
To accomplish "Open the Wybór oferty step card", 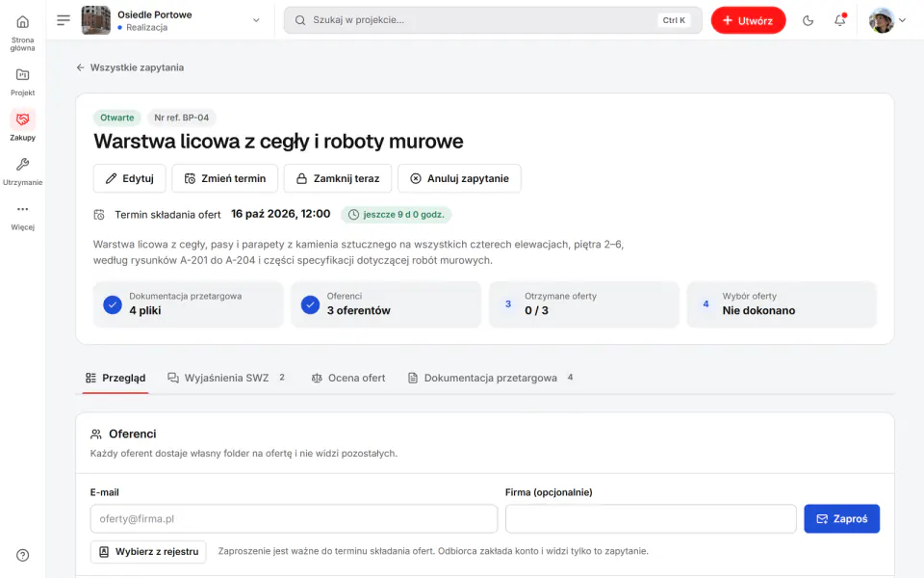I will [x=782, y=303].
